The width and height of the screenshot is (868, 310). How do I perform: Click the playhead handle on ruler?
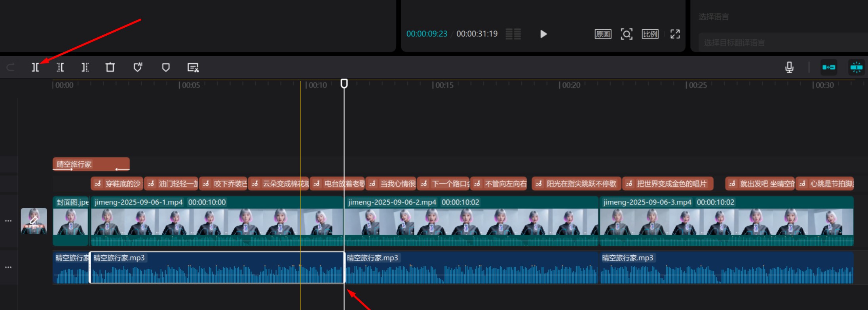coord(344,84)
